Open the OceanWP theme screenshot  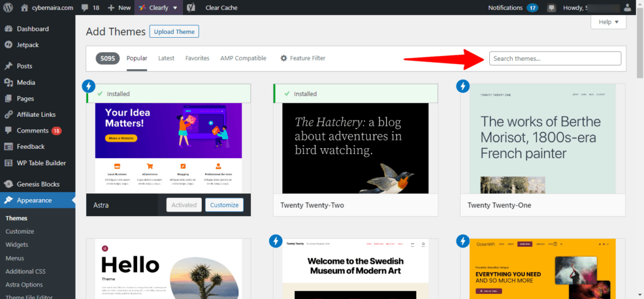[x=543, y=269]
